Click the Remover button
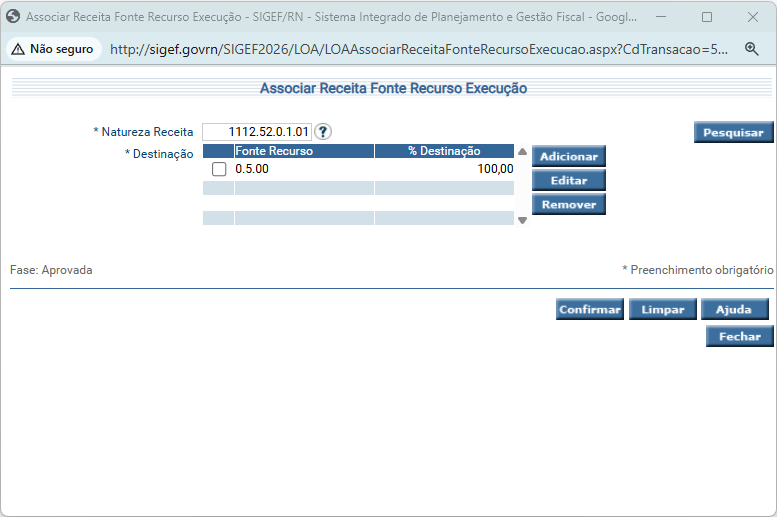Screen dimensions: 777x517 pyautogui.click(x=568, y=204)
